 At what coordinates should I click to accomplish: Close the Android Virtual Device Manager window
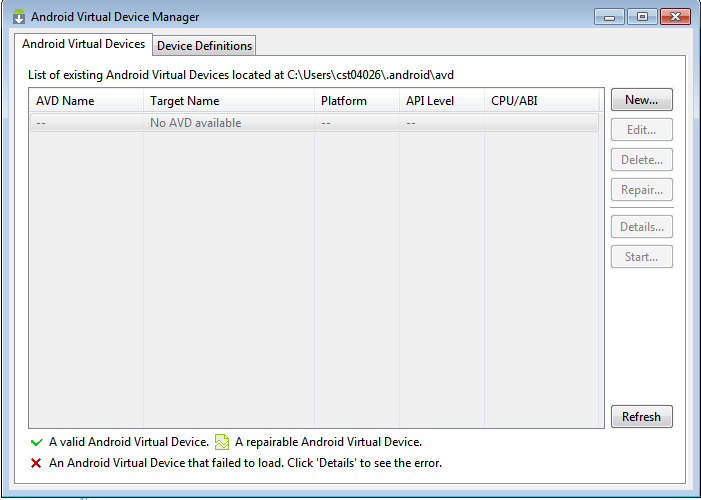pos(675,17)
